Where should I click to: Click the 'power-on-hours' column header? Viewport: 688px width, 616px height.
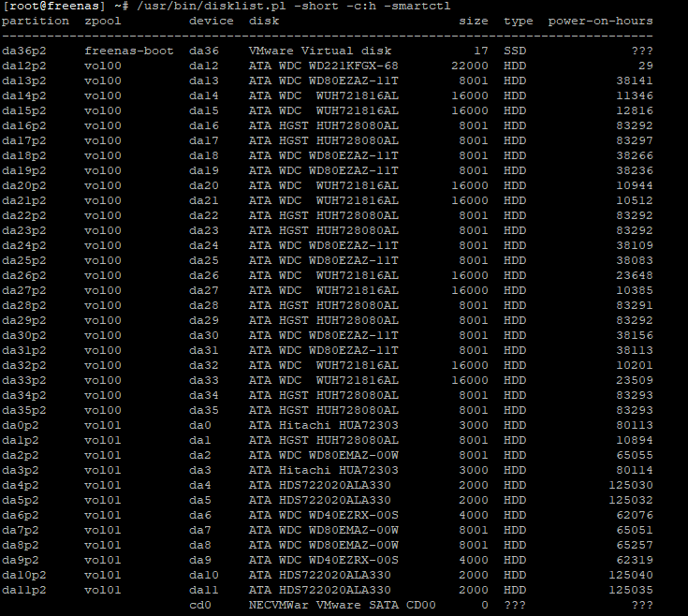click(x=600, y=21)
